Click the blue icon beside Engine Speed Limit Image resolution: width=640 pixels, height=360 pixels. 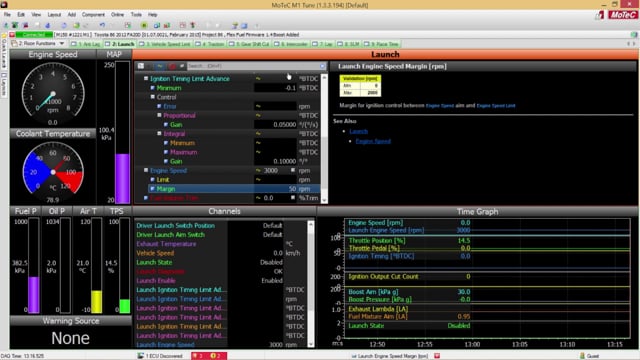[x=152, y=180]
